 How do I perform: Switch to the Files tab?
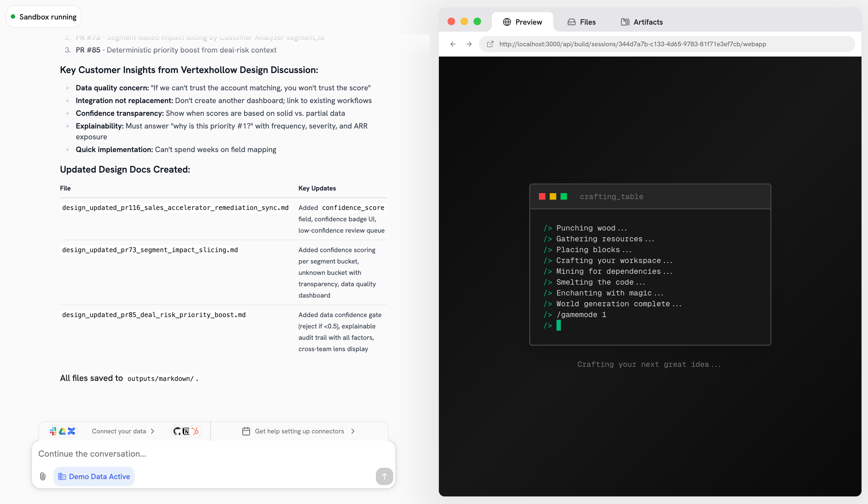pos(581,22)
